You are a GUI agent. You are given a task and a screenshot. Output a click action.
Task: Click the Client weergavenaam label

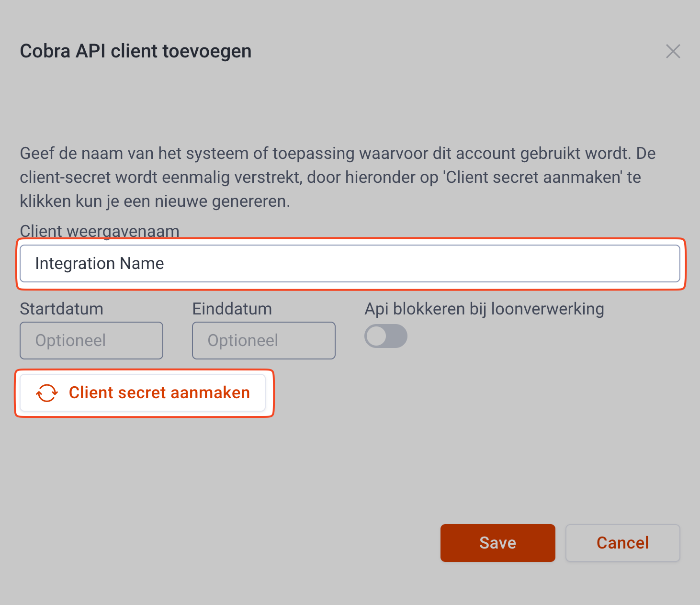coord(100,231)
